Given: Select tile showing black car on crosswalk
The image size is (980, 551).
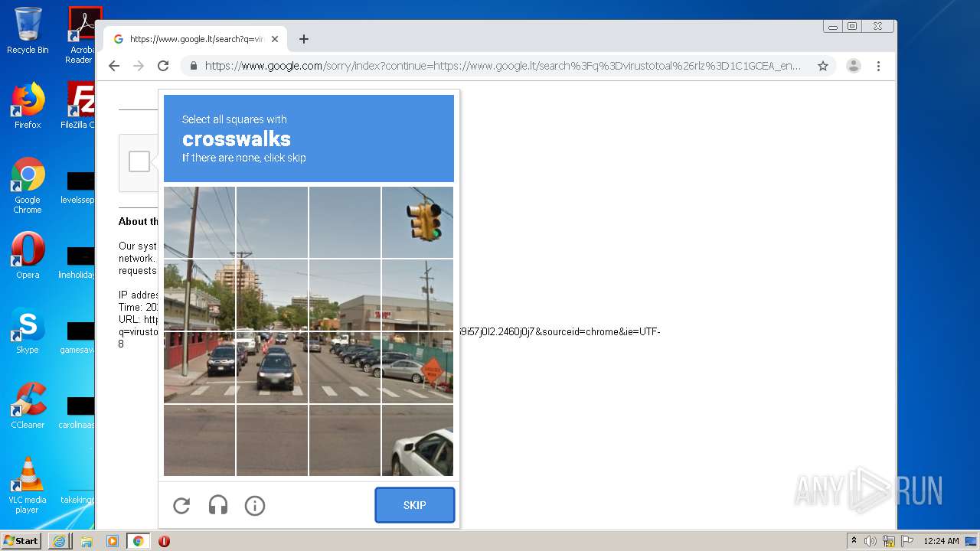Looking at the screenshot, I should coord(272,367).
